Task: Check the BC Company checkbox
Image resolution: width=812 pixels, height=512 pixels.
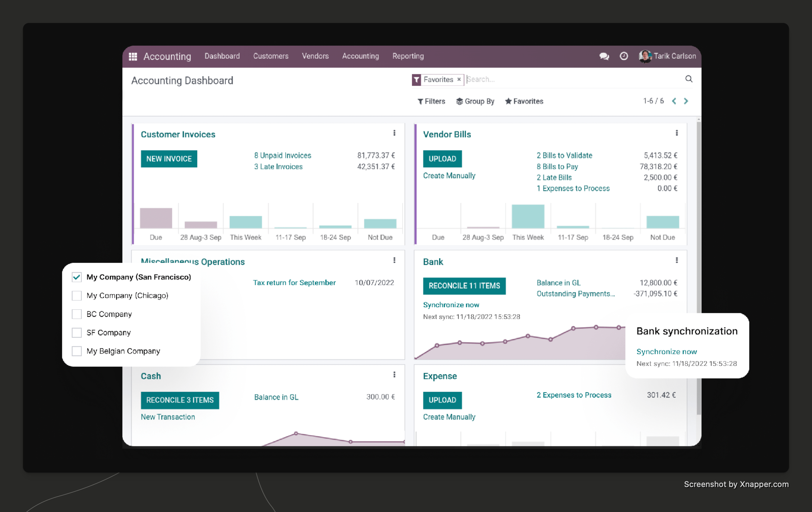Action: point(77,314)
